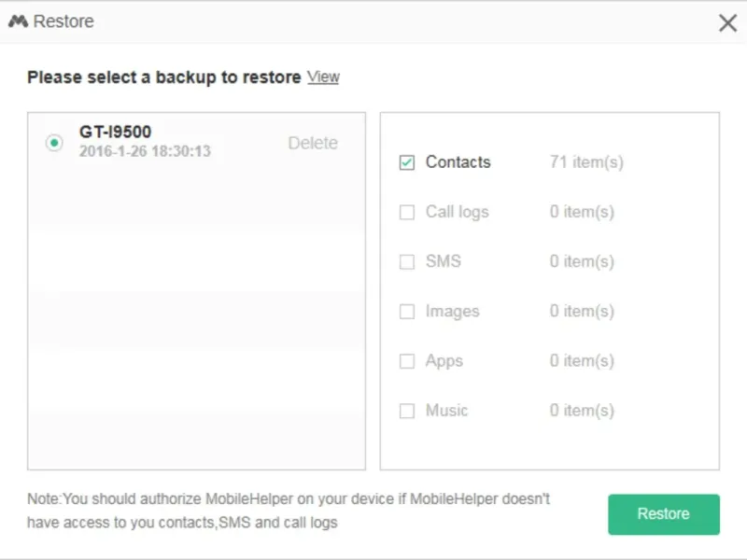Enable the Music checkbox

407,411
